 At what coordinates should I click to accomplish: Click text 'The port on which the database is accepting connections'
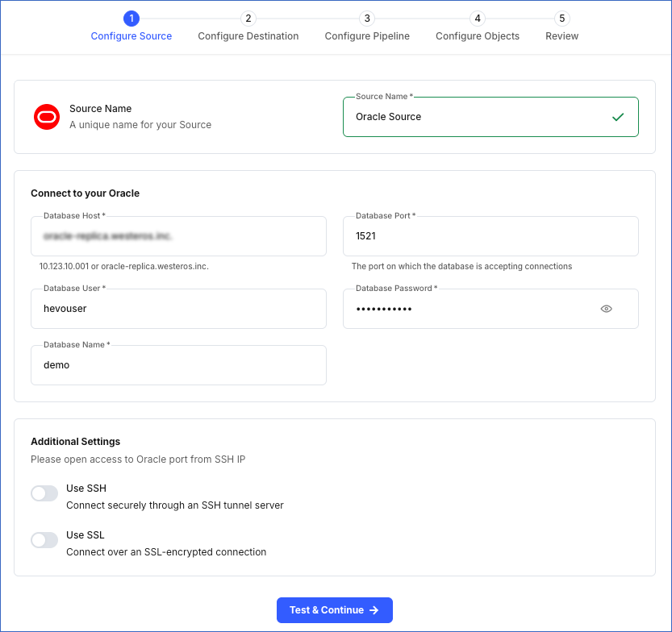pos(461,266)
